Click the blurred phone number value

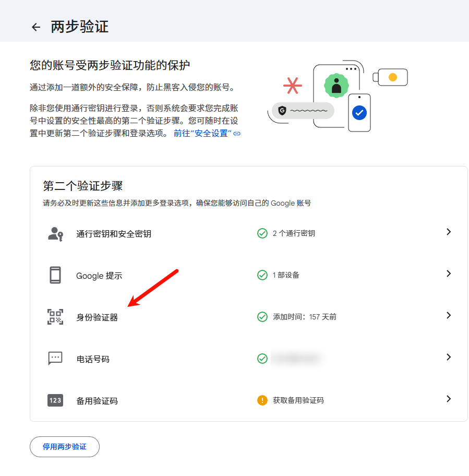point(296,359)
